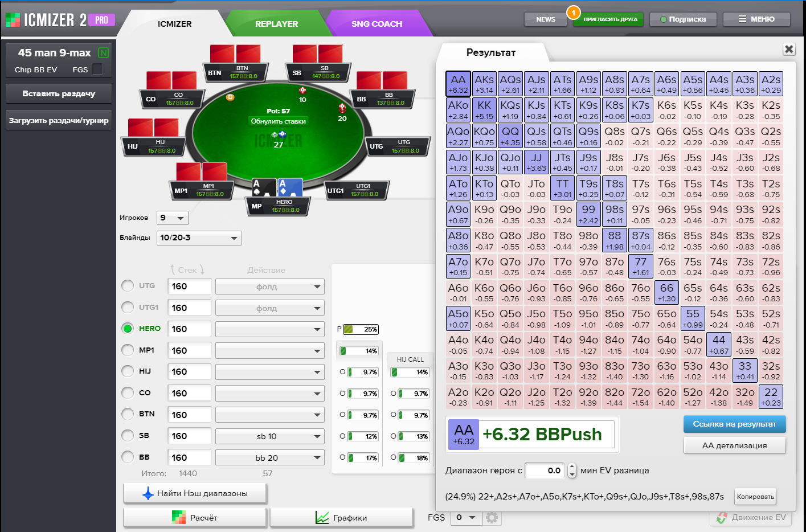The height and width of the screenshot is (532, 806).
Task: Click the up arrow beside Стек header
Action: click(x=173, y=269)
